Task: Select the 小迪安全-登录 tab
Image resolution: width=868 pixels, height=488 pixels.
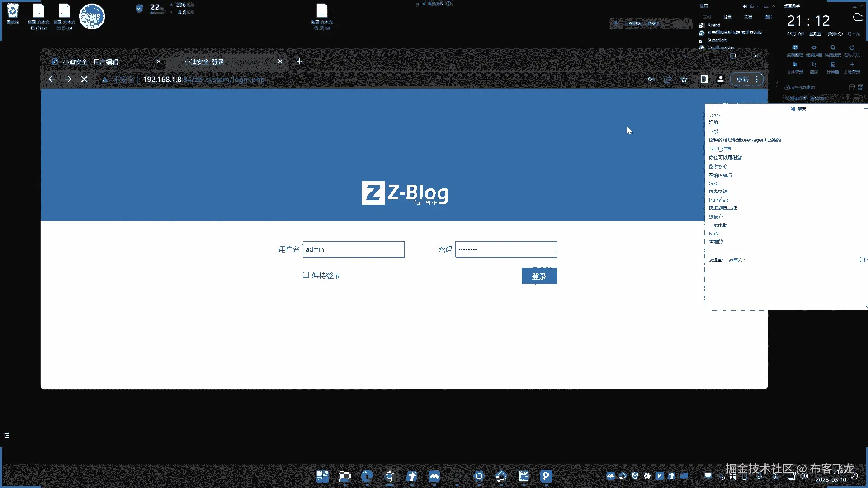Action: [204, 62]
